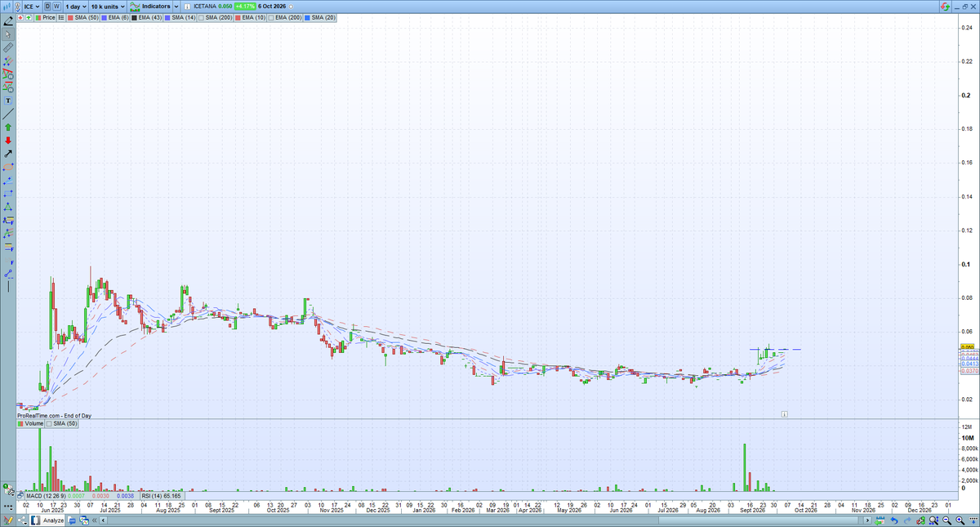Viewport: 980px width, 527px height.
Task: Toggle the EMA (43) indicator
Action: click(146, 17)
